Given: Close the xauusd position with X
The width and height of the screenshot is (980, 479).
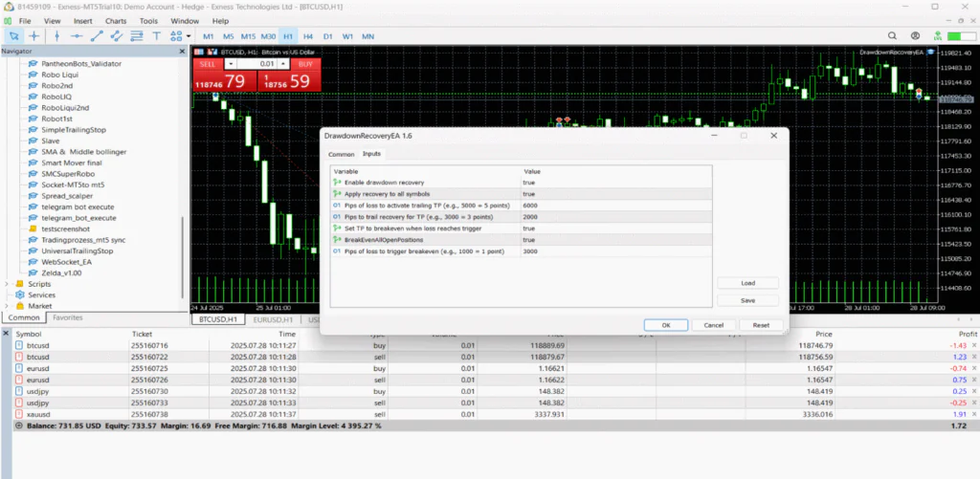Looking at the screenshot, I should point(973,414).
